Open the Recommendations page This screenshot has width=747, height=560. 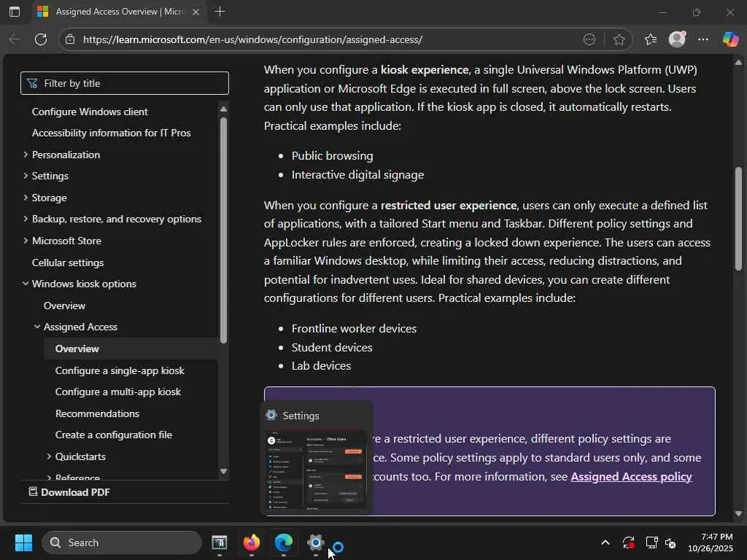pyautogui.click(x=97, y=413)
